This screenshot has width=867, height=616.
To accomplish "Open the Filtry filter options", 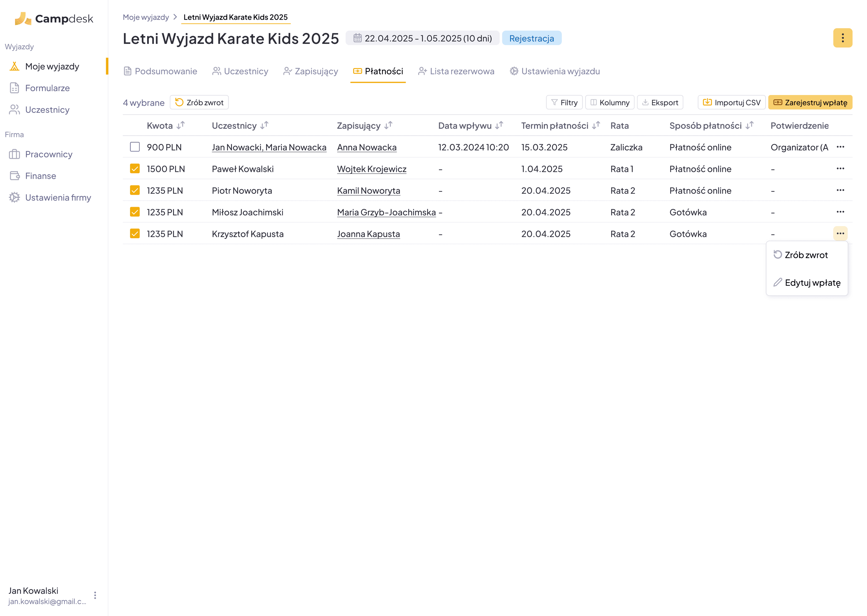I will coord(564,103).
